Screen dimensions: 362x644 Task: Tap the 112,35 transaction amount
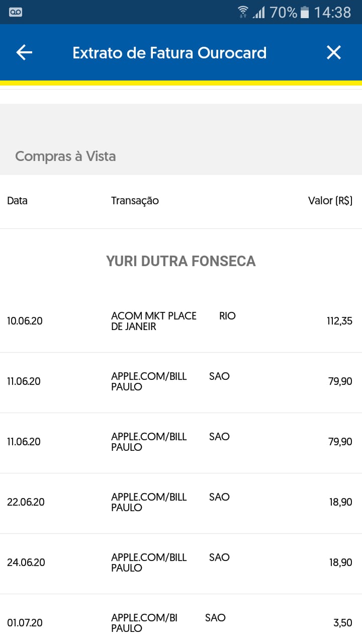(x=339, y=321)
